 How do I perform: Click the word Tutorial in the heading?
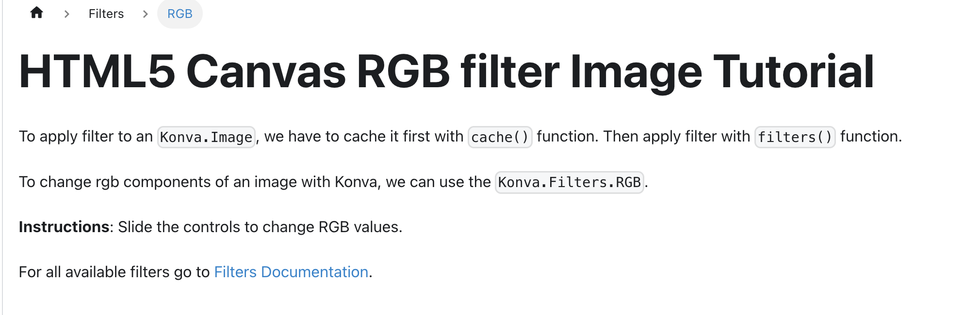[794, 72]
